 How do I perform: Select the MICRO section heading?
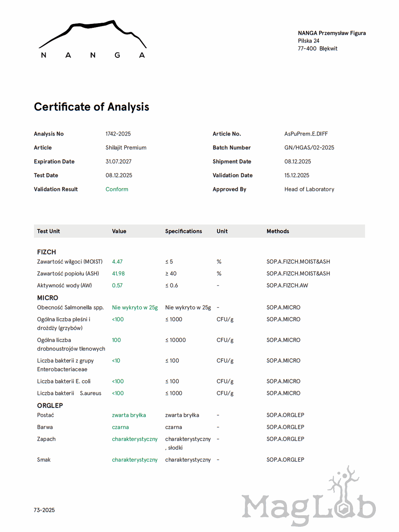47,298
